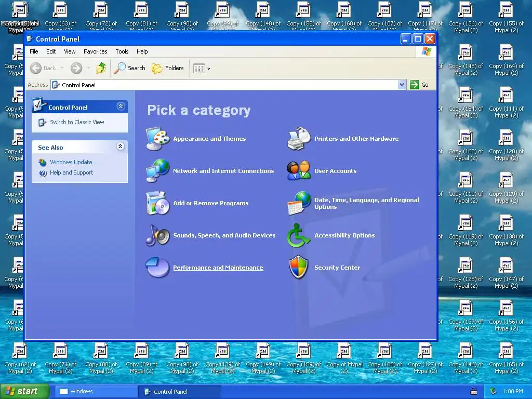532x399 pixels.
Task: Click Switch to Classic View link
Action: [77, 122]
